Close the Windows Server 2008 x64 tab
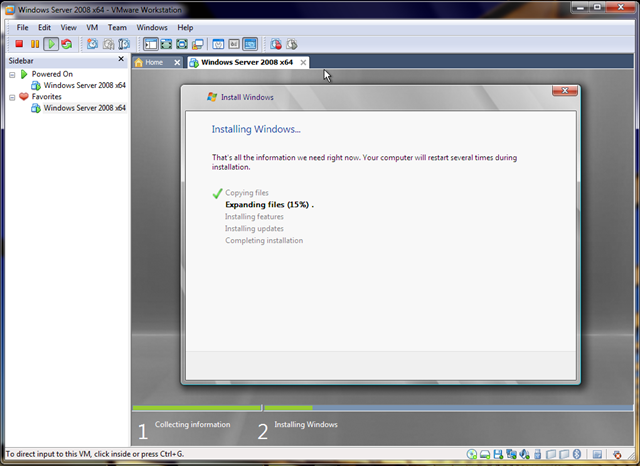640x466 pixels. tap(303, 62)
